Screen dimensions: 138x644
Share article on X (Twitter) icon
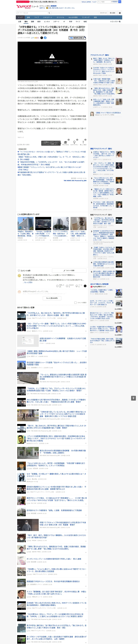click(x=42, y=38)
